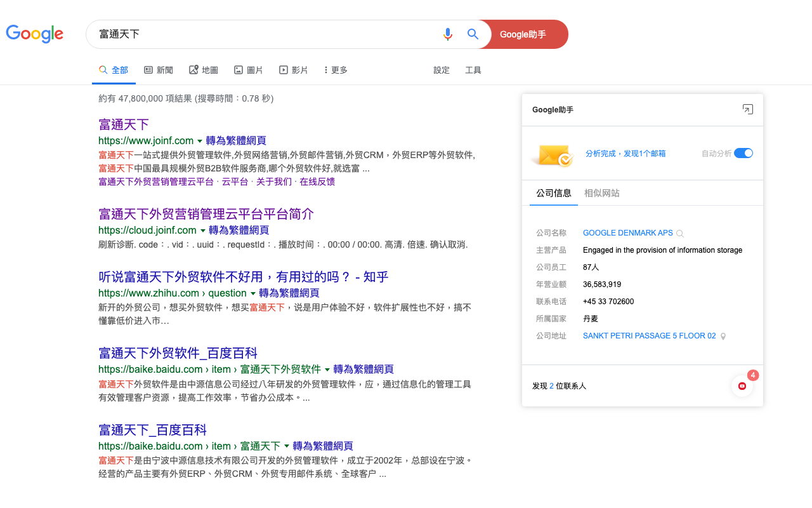This screenshot has width=812, height=508.
Task: Open the 关于我们 sitelink
Action: tap(274, 182)
